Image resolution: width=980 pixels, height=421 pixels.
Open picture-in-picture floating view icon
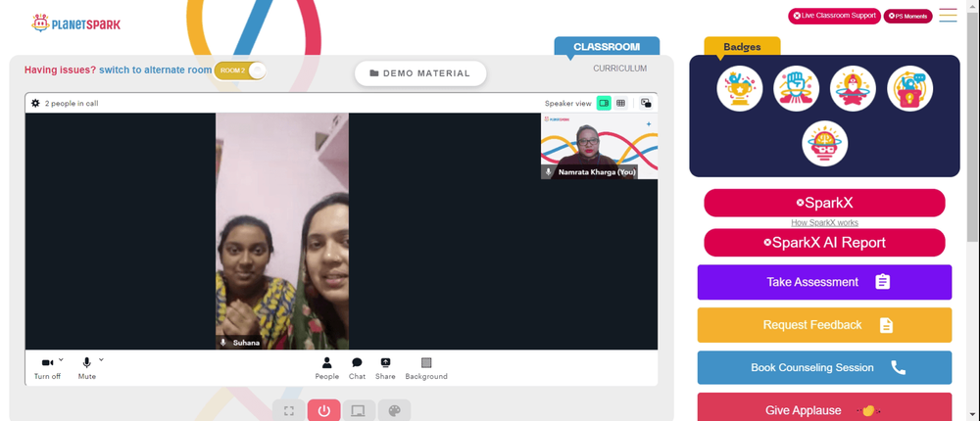[x=646, y=103]
